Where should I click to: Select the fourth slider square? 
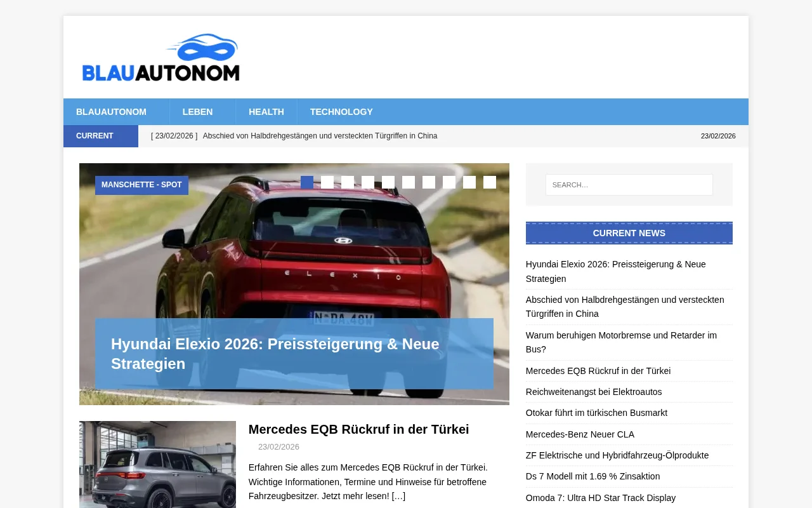click(x=368, y=182)
